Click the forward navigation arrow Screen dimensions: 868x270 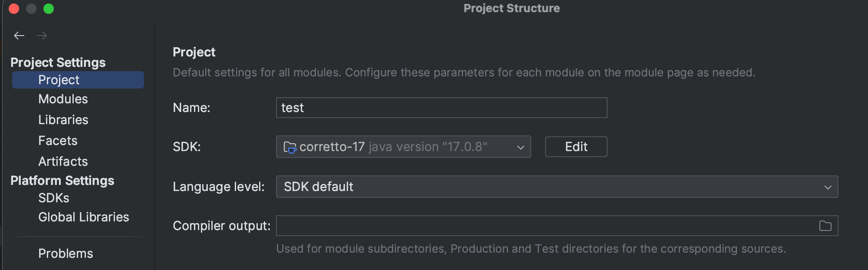(42, 36)
